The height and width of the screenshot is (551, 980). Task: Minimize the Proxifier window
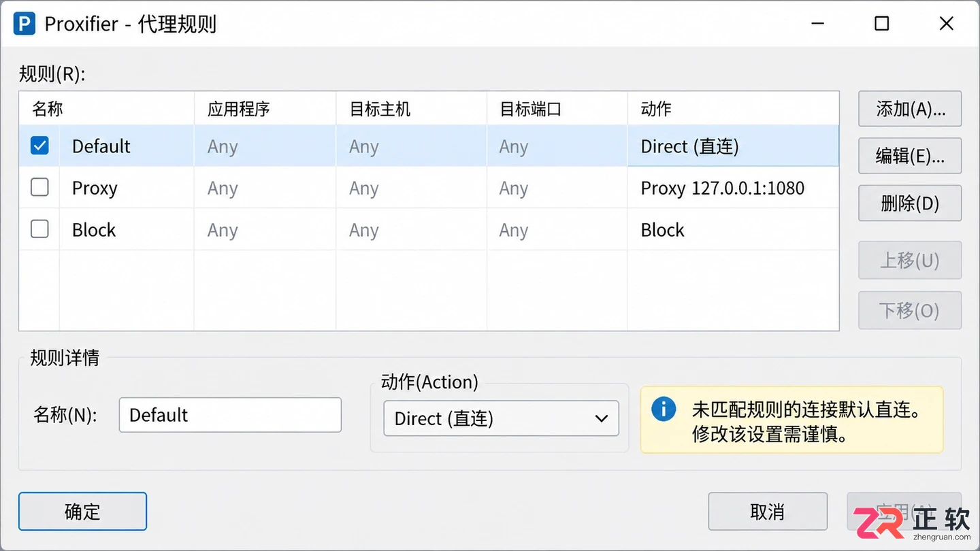point(818,24)
